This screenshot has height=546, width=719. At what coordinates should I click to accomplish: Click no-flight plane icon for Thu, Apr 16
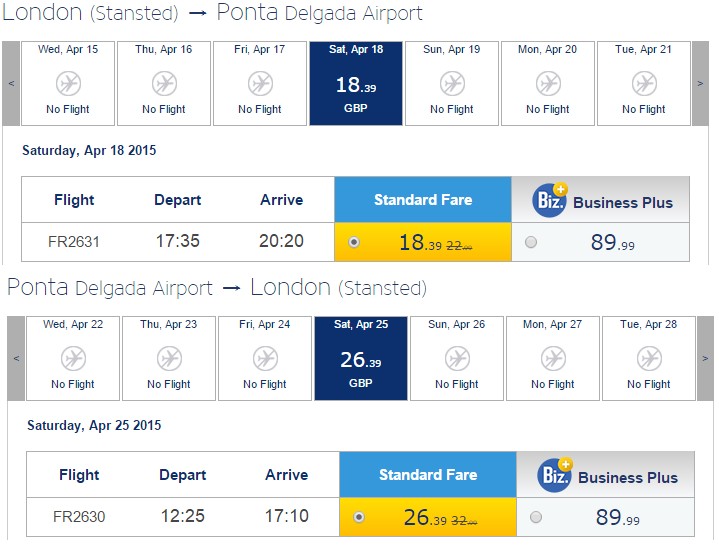pyautogui.click(x=164, y=83)
